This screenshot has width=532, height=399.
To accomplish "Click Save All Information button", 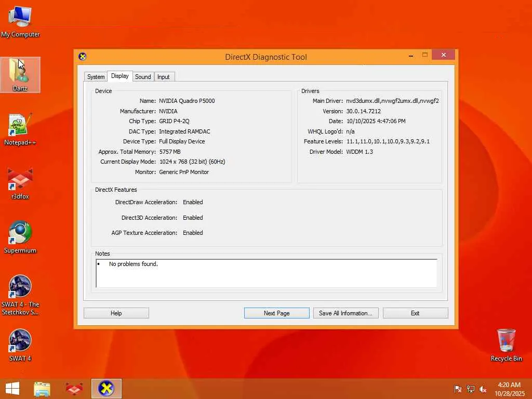I will pyautogui.click(x=345, y=313).
